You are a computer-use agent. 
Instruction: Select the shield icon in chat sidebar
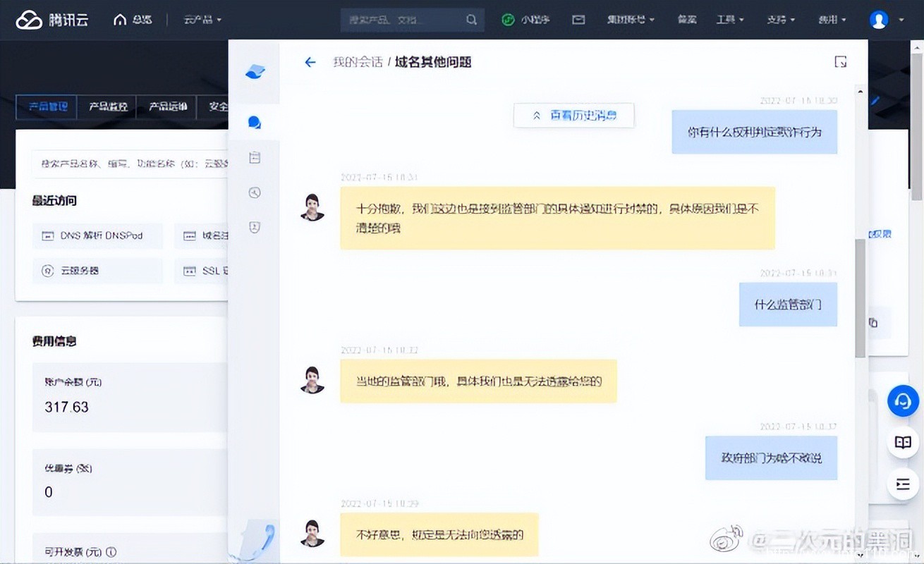(x=254, y=227)
